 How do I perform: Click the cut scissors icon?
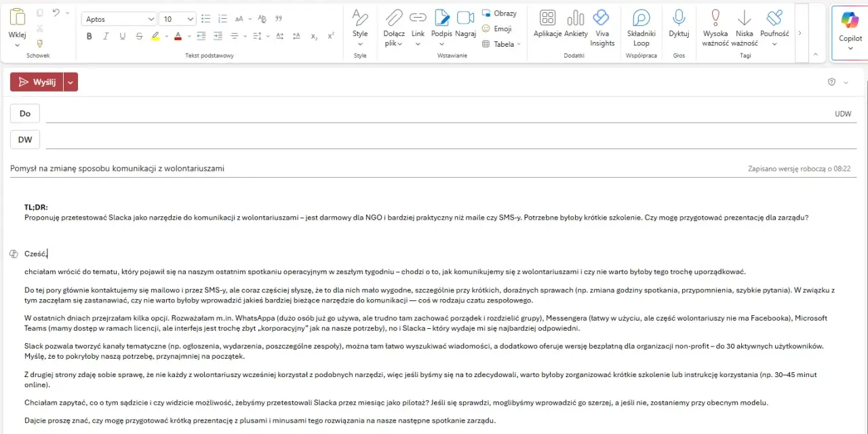click(40, 28)
